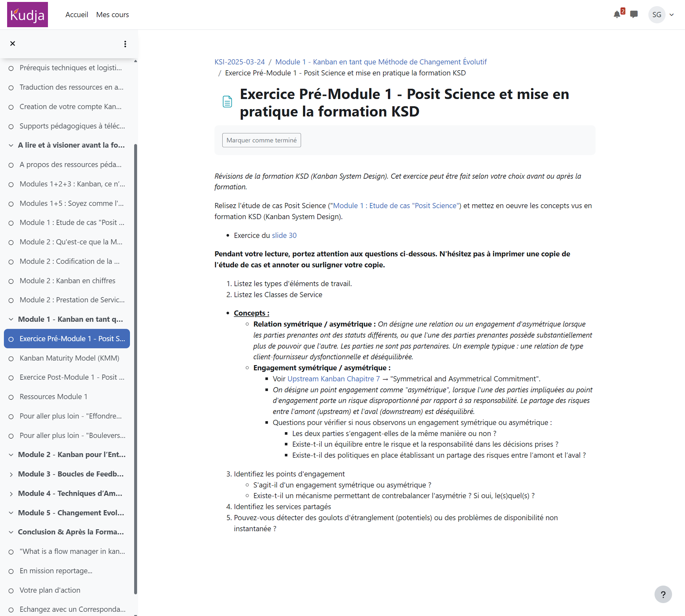Open the Module 1 Kanban breadcrumb link

[x=381, y=62]
